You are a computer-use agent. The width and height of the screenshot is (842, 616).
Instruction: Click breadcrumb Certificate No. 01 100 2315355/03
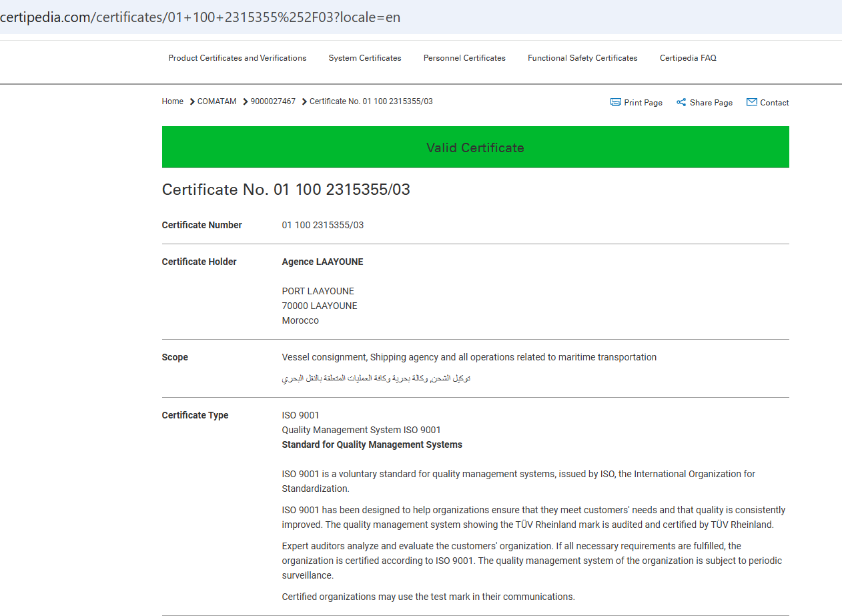pos(371,101)
